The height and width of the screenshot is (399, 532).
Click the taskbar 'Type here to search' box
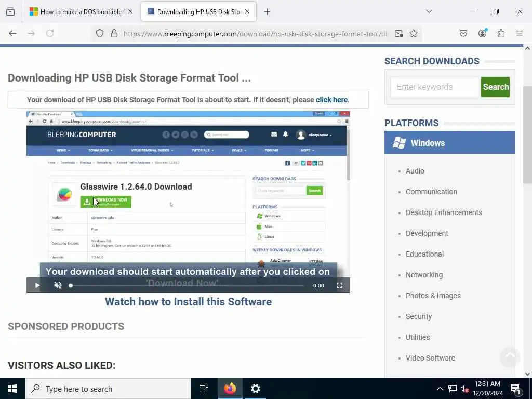(108, 389)
